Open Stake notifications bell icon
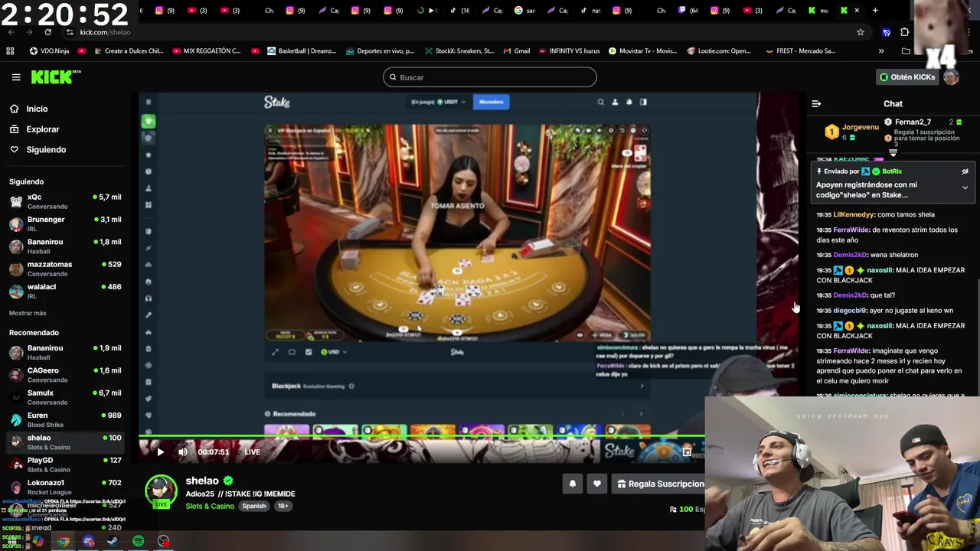The width and height of the screenshot is (980, 551). coord(629,102)
